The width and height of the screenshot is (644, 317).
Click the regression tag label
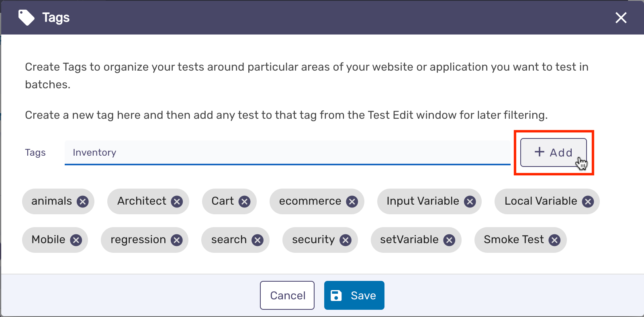pyautogui.click(x=138, y=240)
